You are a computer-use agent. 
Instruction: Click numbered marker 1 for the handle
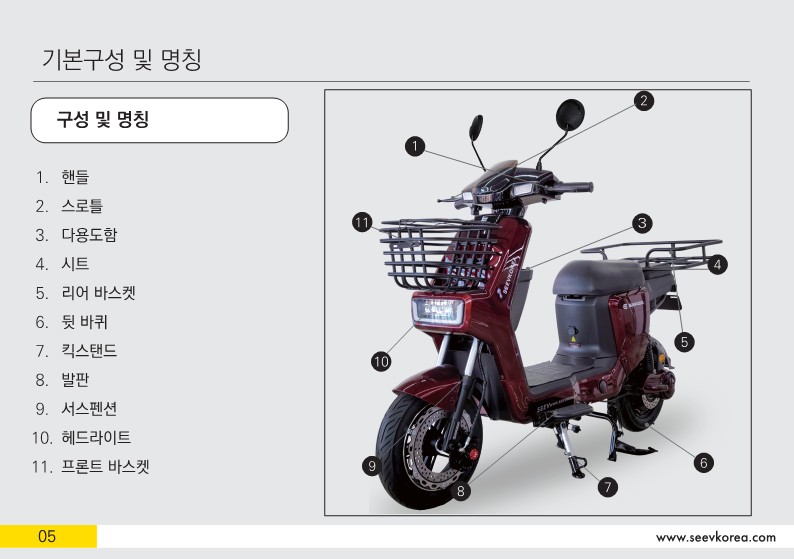(x=415, y=146)
